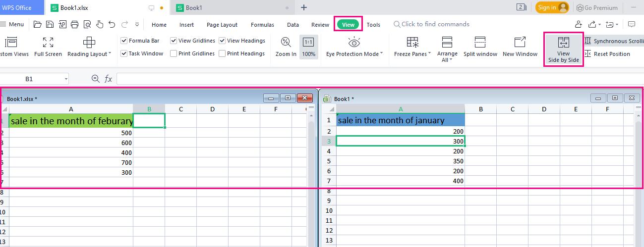Uncheck the View Headings checkbox
Screen dimensions: 644x247
pyautogui.click(x=222, y=41)
